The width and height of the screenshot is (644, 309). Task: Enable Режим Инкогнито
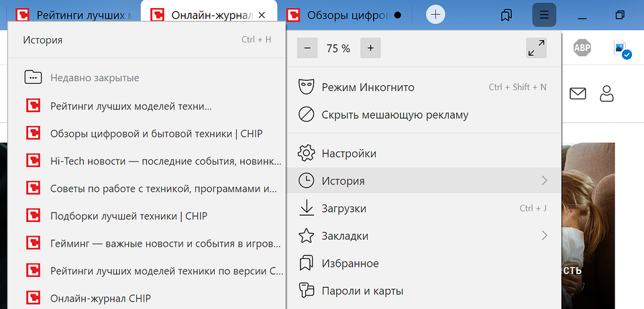[368, 87]
